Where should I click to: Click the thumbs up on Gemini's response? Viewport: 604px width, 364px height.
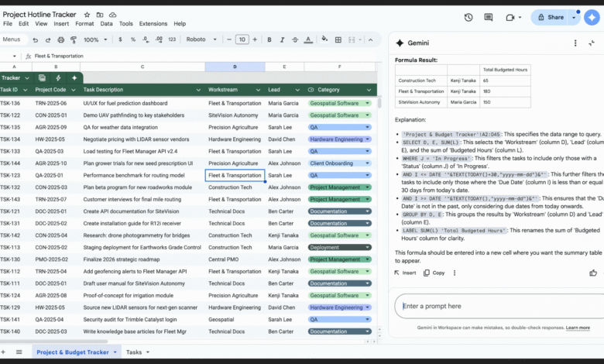pyautogui.click(x=593, y=273)
